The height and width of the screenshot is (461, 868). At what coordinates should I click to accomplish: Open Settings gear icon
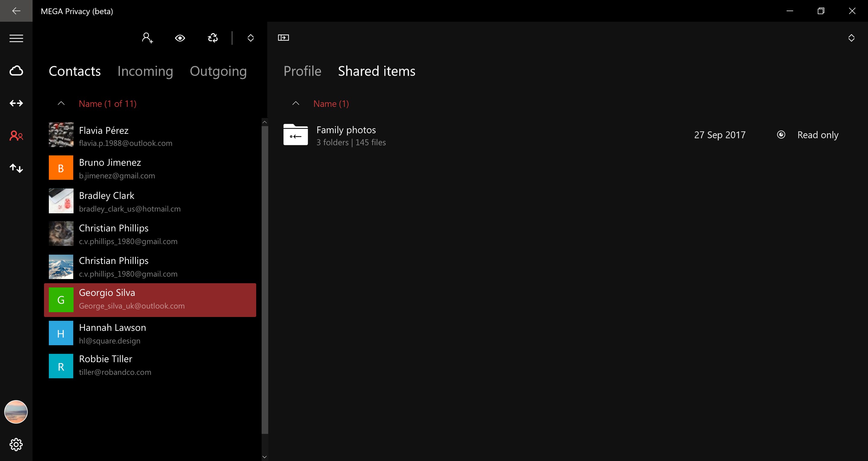point(16,444)
